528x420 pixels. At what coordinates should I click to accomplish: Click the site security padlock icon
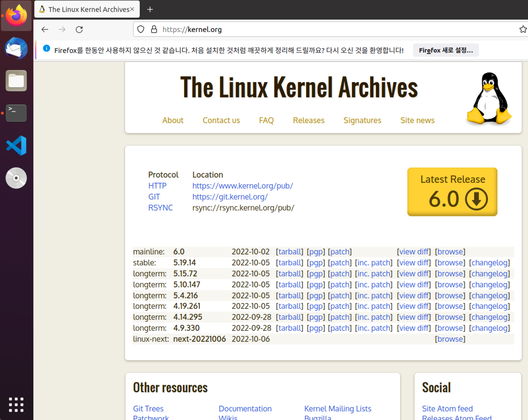[x=154, y=29]
